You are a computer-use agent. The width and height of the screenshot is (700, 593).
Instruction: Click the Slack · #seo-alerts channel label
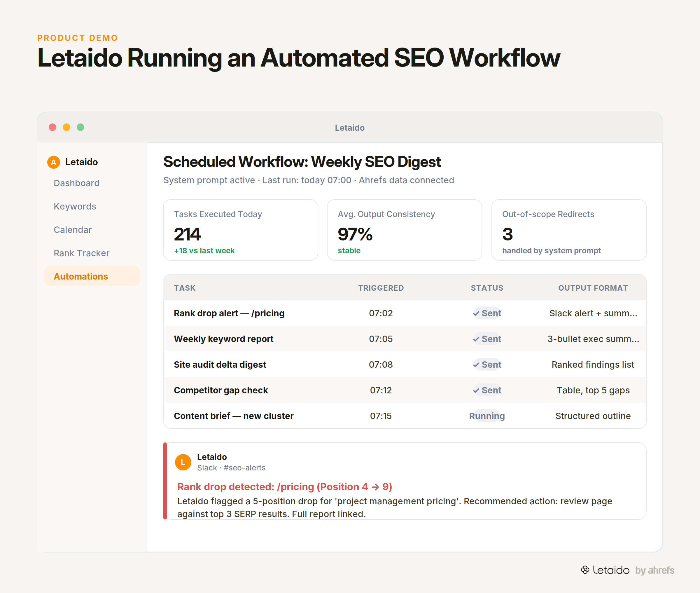231,468
